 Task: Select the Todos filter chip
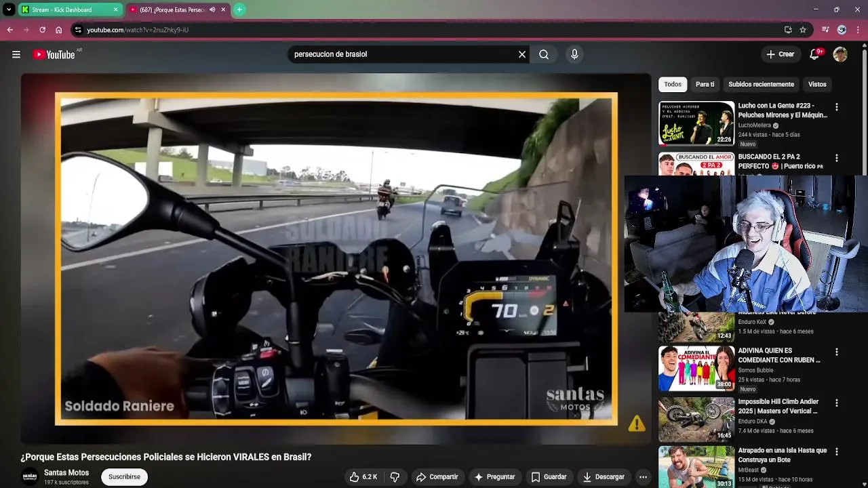[673, 84]
